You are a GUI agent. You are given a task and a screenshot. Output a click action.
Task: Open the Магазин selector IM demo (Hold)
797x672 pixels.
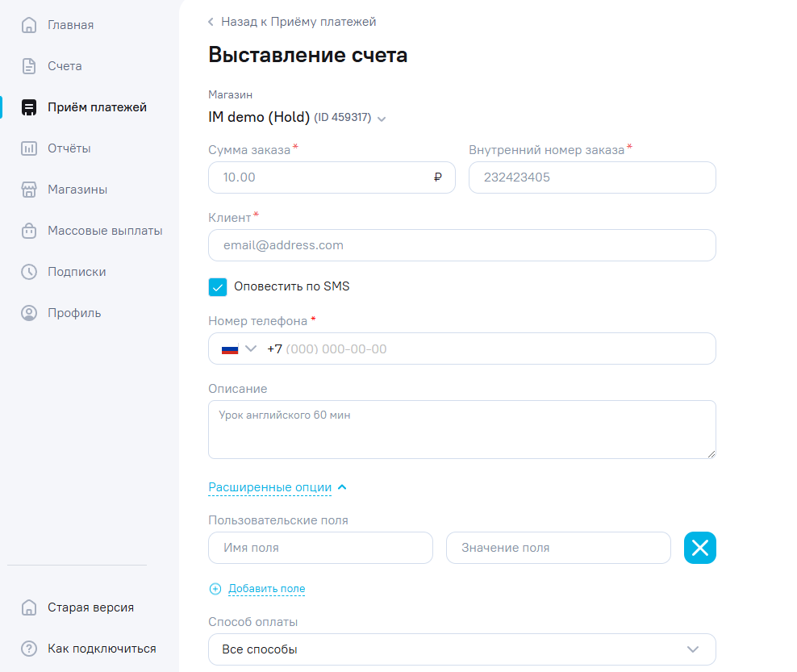click(297, 118)
